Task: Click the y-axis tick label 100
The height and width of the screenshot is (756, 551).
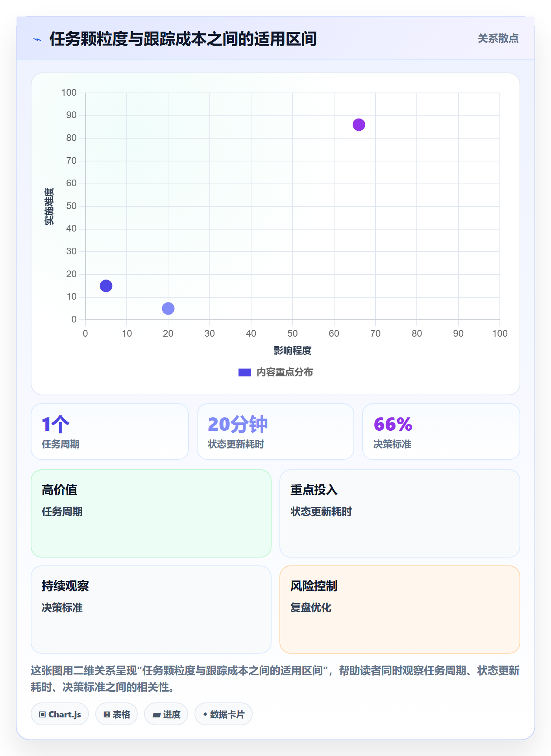Action: (x=69, y=93)
